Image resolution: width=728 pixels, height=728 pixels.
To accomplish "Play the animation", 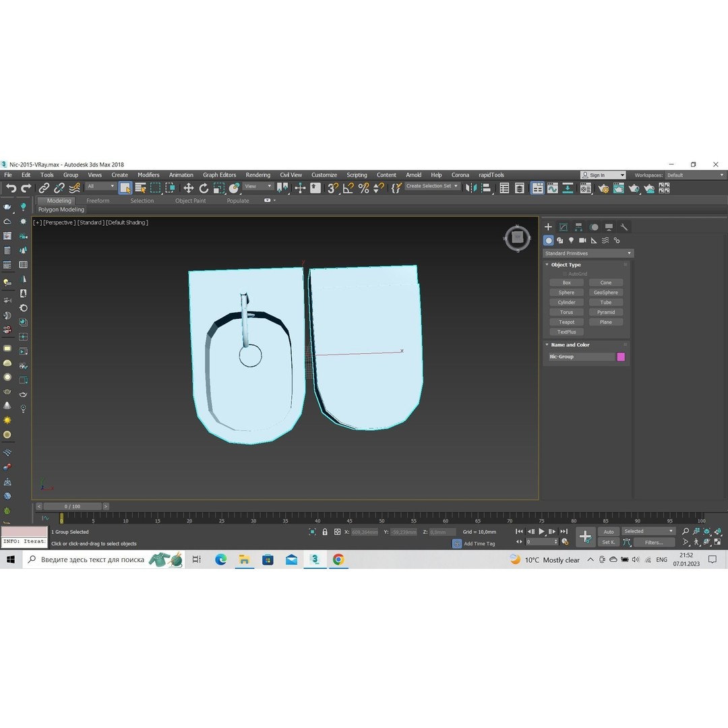I will [541, 532].
